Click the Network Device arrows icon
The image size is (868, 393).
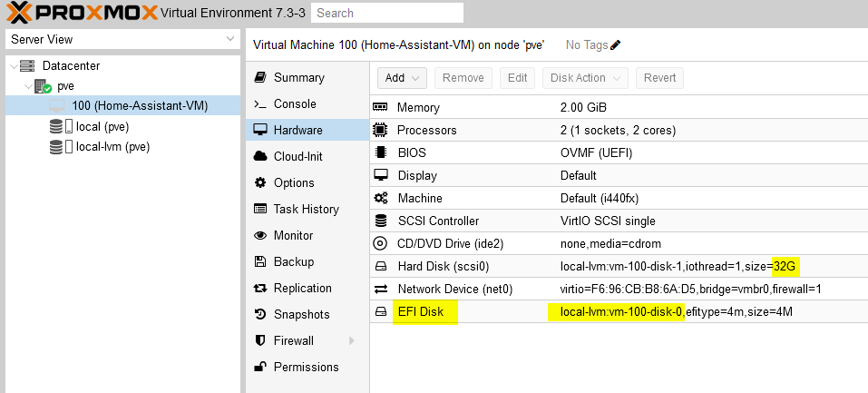click(x=381, y=289)
